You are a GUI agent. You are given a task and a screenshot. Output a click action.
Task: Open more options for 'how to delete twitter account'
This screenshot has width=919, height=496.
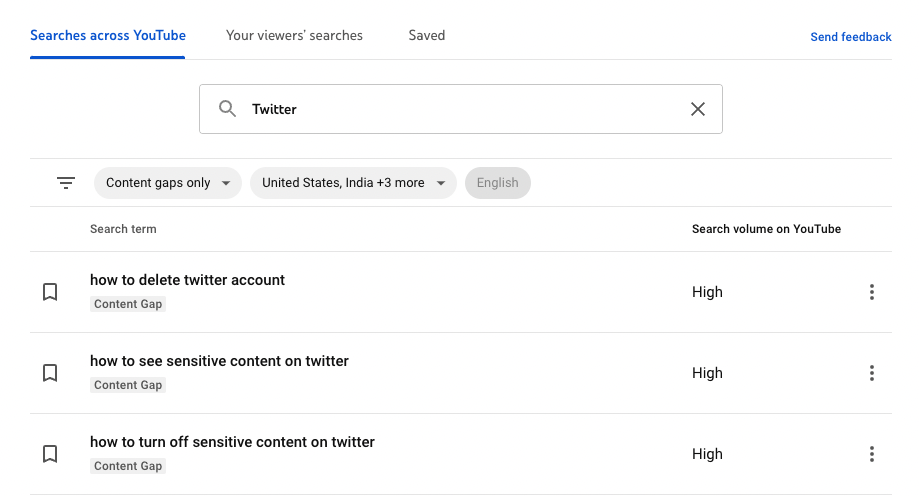[872, 292]
